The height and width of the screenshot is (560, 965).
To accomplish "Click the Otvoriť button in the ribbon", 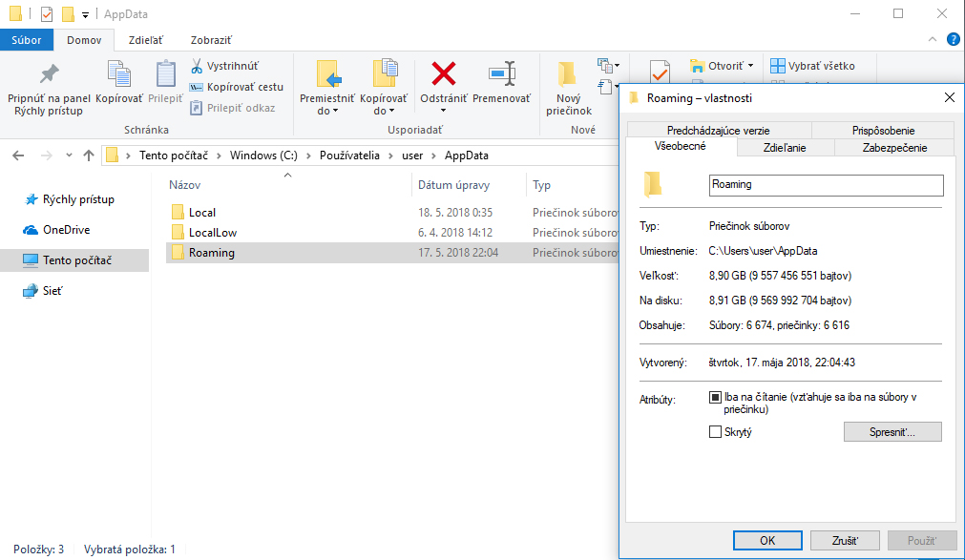I will [x=717, y=66].
